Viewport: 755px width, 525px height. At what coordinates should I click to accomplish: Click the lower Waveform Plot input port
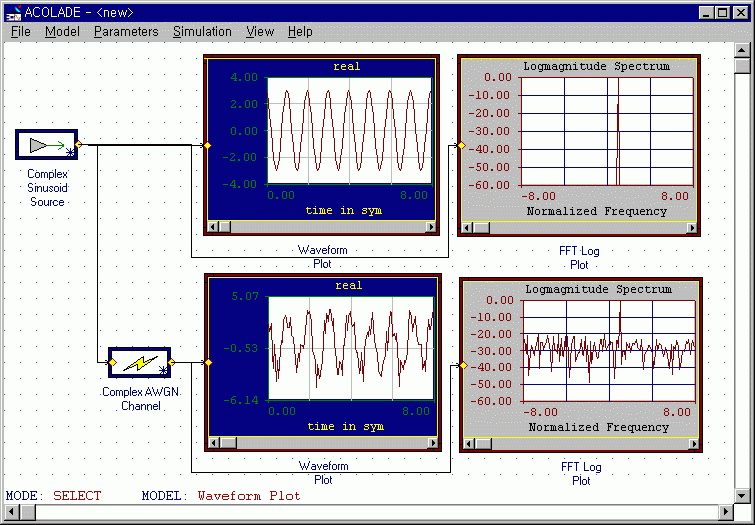click(208, 362)
